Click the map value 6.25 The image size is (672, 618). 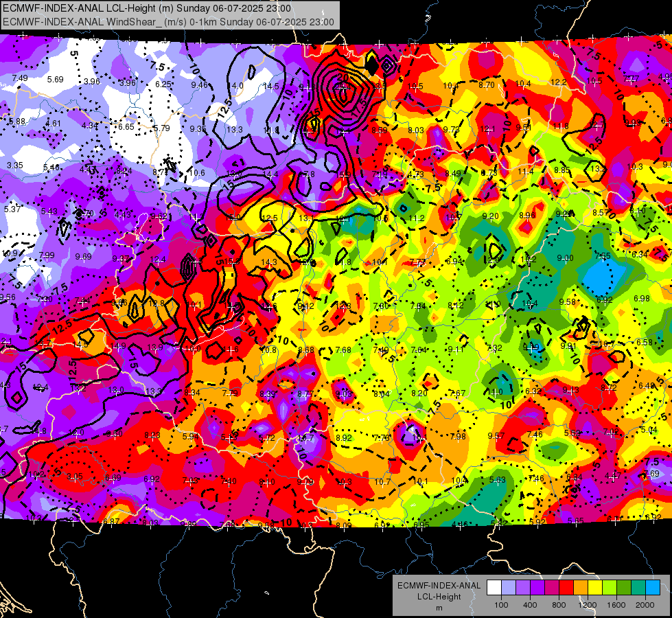(x=163, y=84)
